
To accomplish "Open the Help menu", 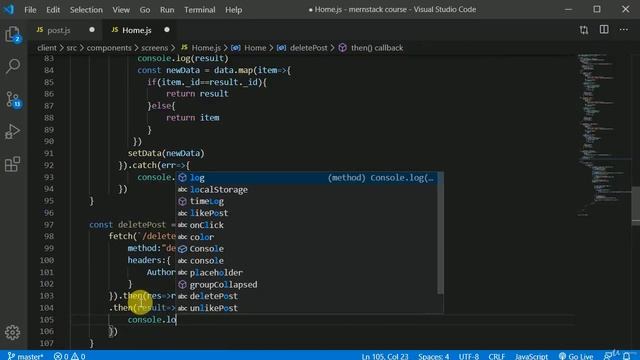I will [233, 9].
